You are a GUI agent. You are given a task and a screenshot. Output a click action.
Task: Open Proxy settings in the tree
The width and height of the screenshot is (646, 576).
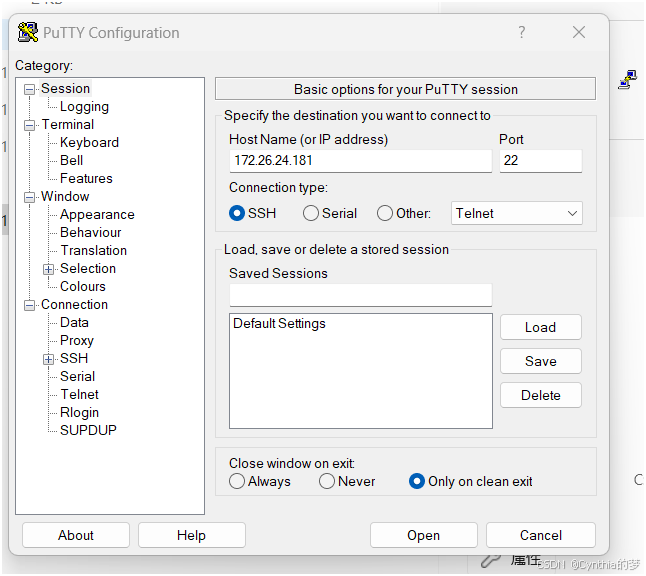77,341
